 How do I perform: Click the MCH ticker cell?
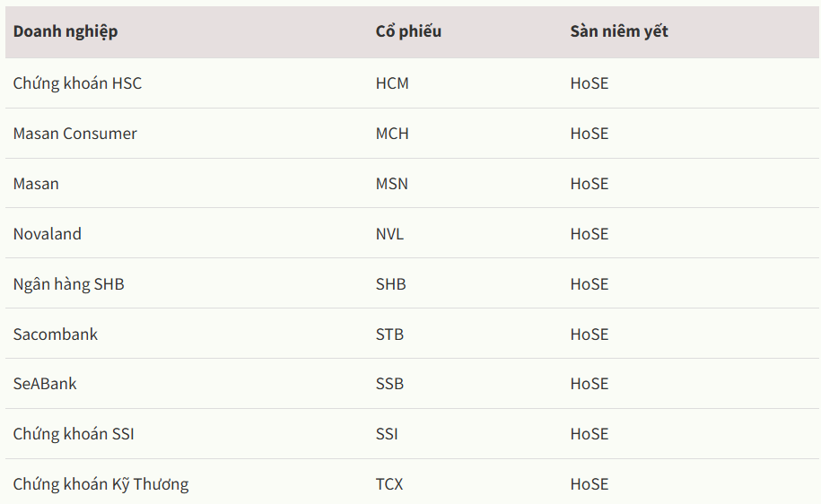pyautogui.click(x=392, y=134)
